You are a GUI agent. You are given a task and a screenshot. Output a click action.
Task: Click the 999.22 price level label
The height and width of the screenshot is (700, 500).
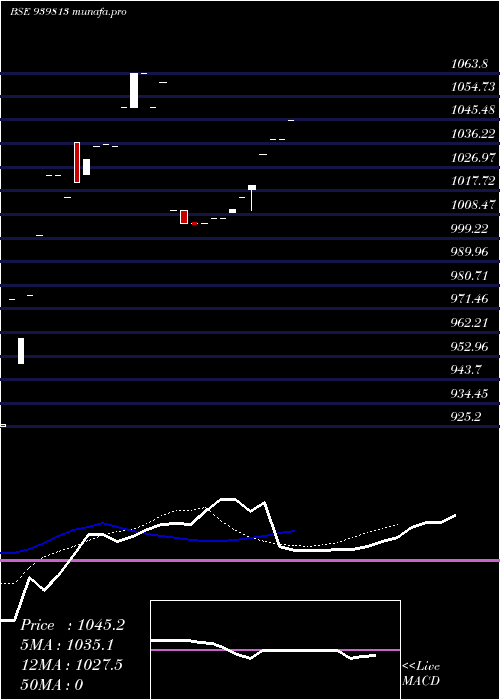(x=469, y=229)
